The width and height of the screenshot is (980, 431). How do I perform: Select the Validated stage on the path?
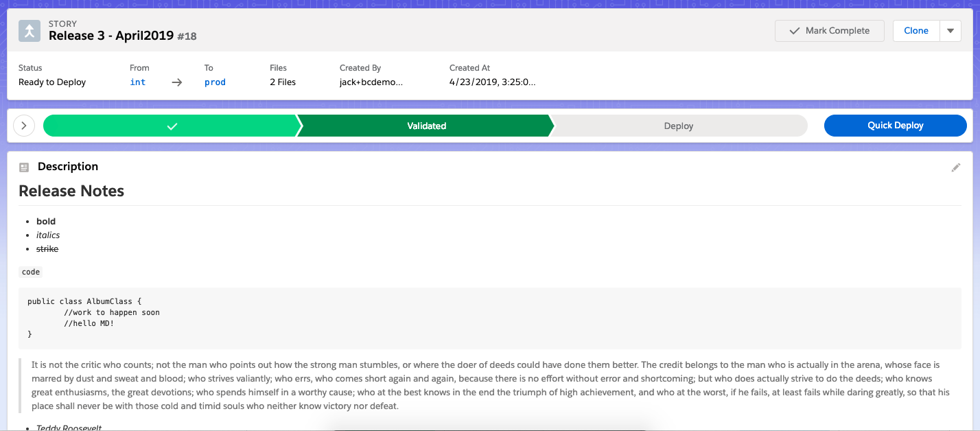pos(425,126)
